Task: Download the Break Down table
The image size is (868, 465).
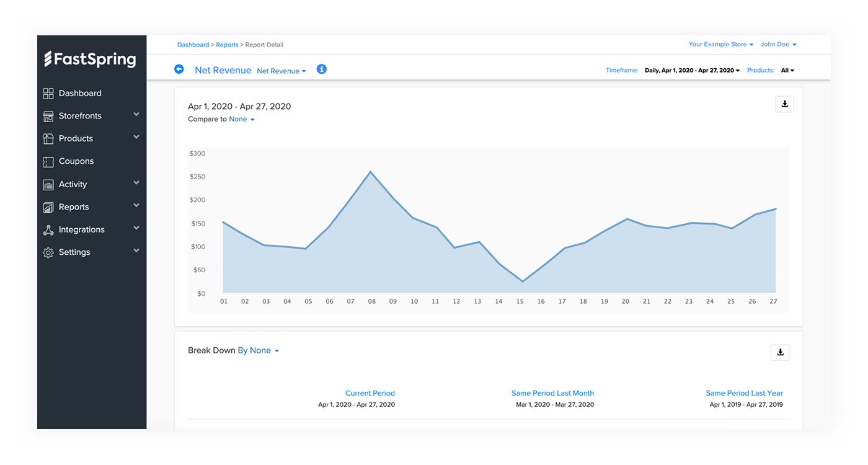Action: point(780,352)
